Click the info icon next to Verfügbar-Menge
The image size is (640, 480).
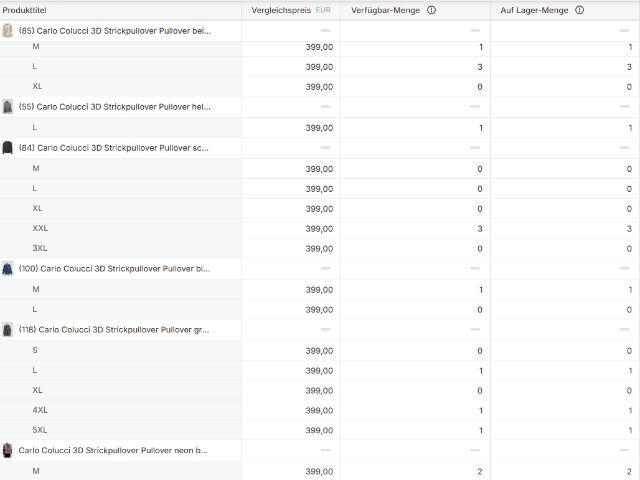coord(431,10)
